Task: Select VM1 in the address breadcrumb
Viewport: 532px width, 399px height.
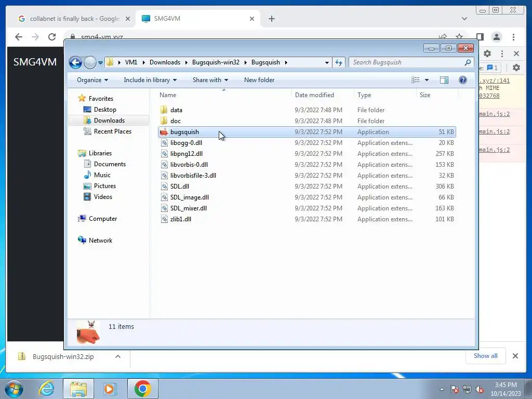Action: pyautogui.click(x=131, y=62)
